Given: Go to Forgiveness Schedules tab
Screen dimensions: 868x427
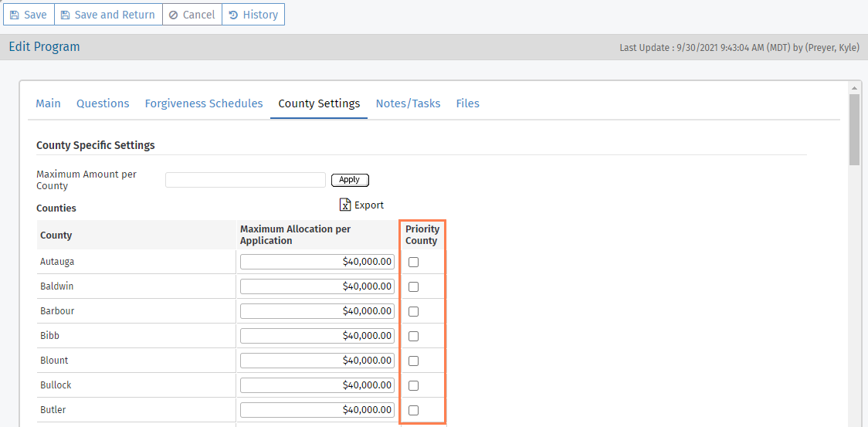Looking at the screenshot, I should pyautogui.click(x=204, y=103).
